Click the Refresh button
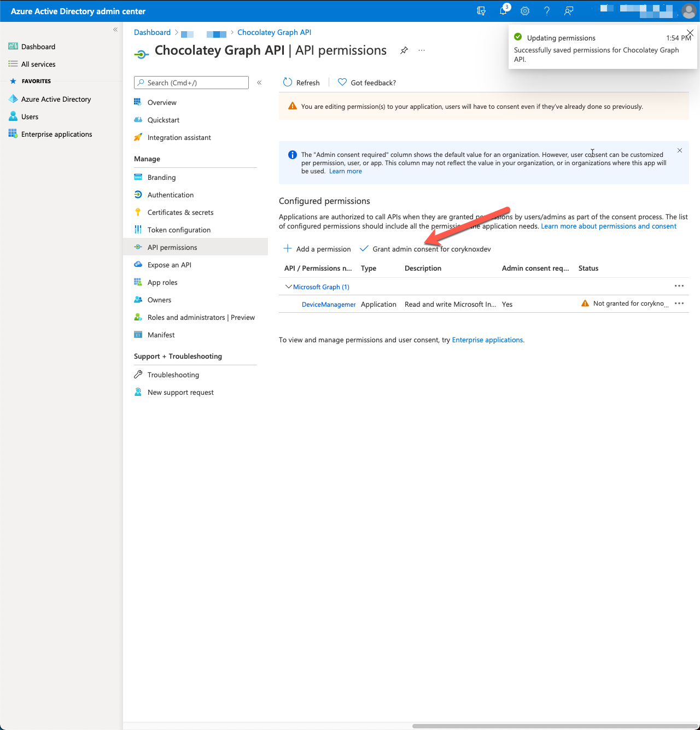 (x=301, y=83)
